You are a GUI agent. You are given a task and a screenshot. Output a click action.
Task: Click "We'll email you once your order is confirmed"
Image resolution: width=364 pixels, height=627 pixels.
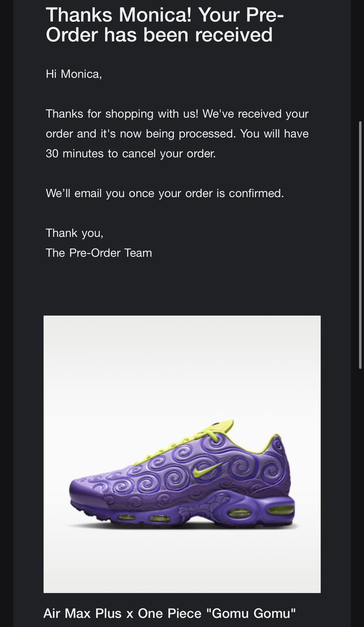pyautogui.click(x=165, y=193)
